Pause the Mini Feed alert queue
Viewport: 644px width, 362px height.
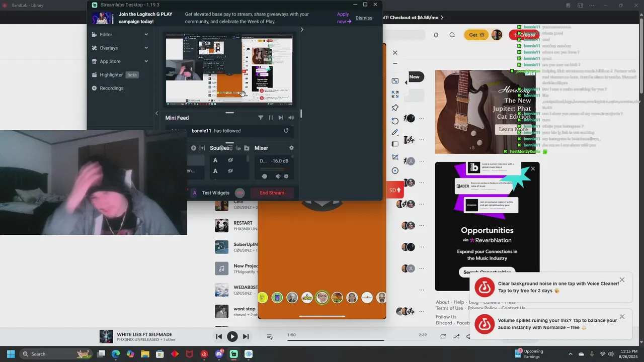[271, 118]
